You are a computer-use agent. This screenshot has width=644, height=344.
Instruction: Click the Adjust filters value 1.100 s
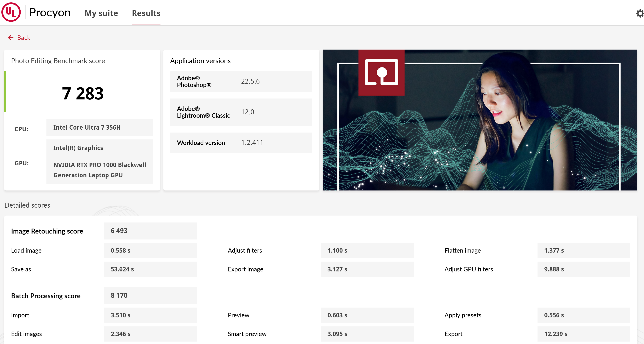point(367,251)
